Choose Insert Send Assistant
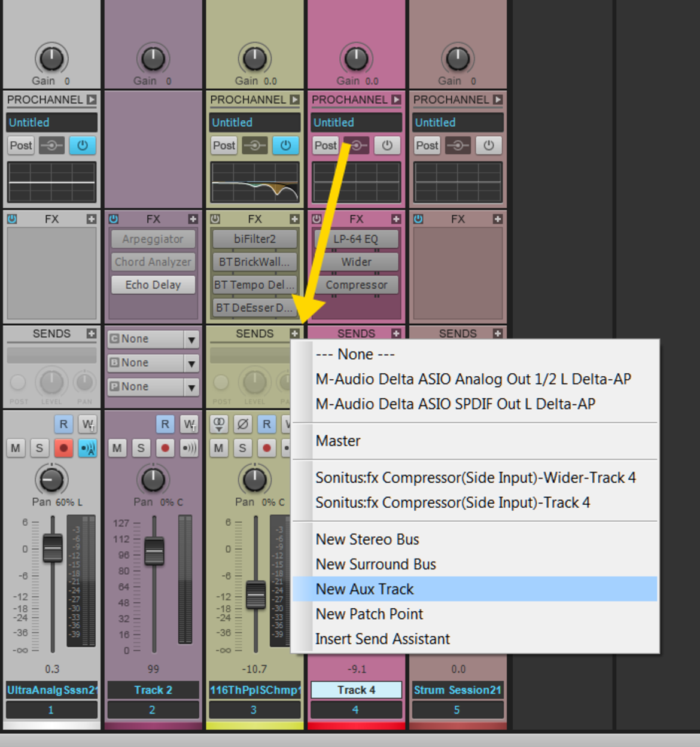 pos(475,639)
